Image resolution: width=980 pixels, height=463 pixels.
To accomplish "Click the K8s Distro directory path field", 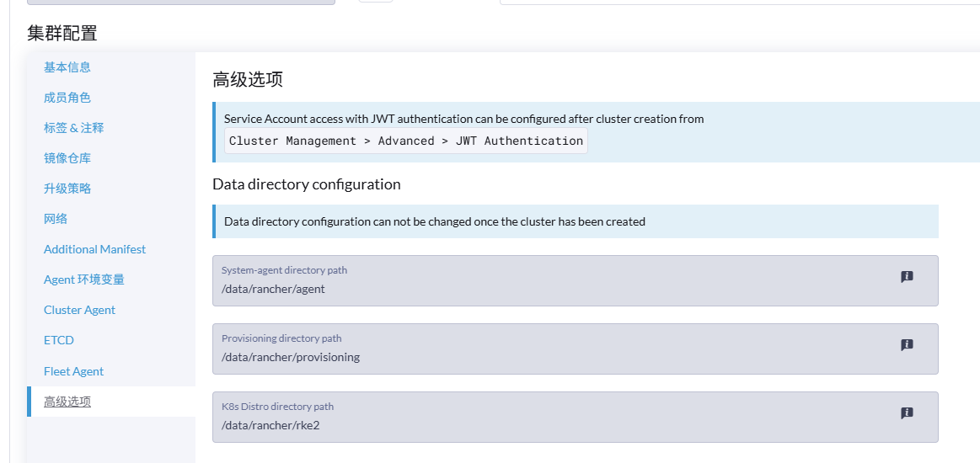I will [x=575, y=417].
